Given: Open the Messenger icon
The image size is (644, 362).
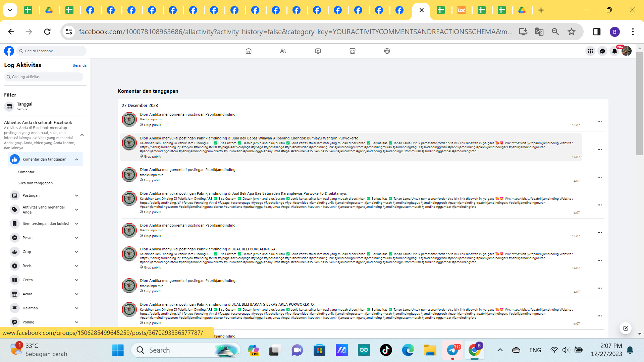Looking at the screenshot, I should pos(602,51).
